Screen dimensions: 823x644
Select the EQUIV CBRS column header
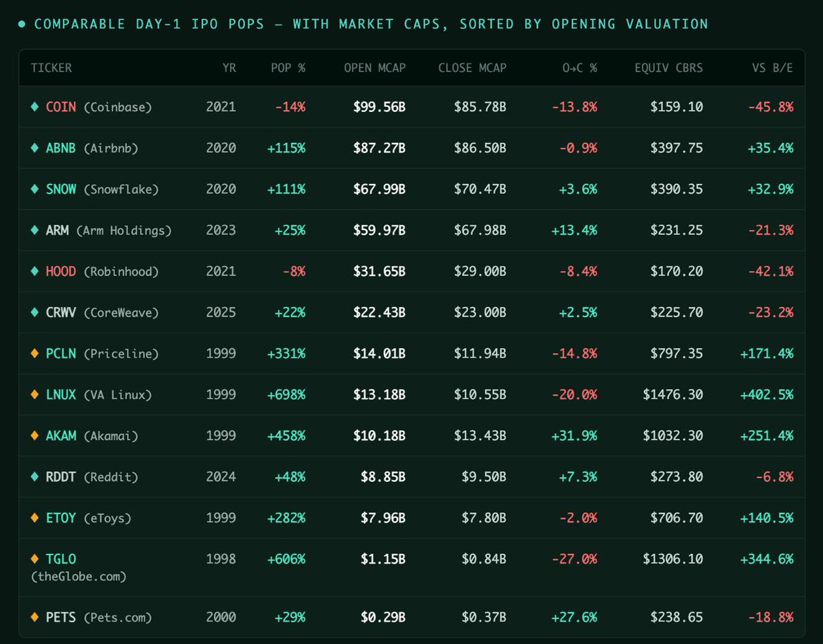click(x=669, y=68)
